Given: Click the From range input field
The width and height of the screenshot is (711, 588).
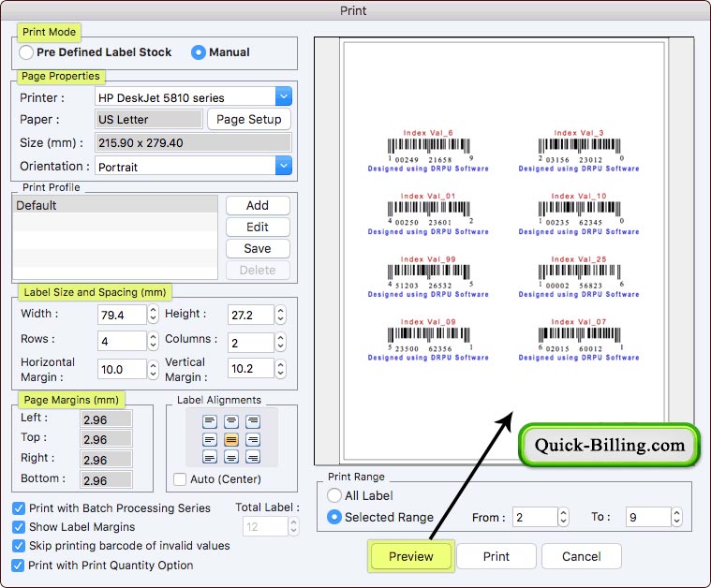Looking at the screenshot, I should coord(535,517).
